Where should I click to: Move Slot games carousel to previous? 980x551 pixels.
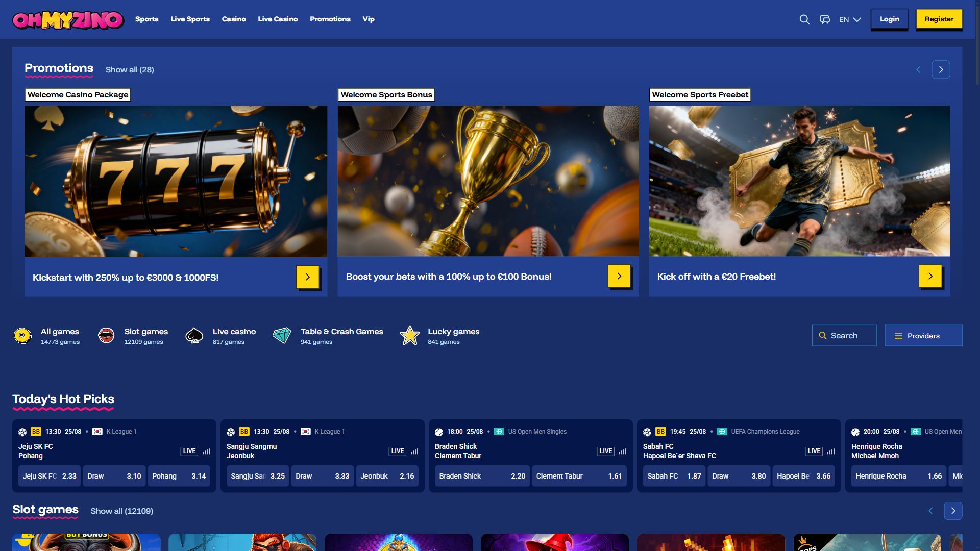coord(930,511)
